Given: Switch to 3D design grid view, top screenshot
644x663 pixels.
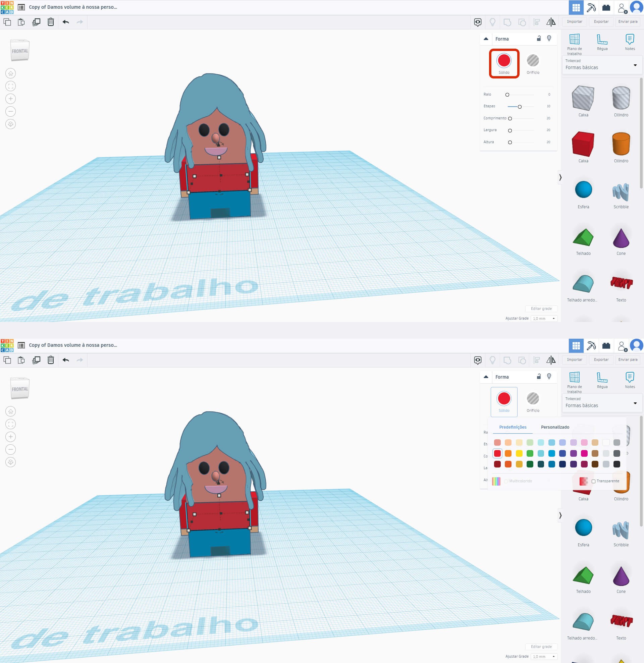Looking at the screenshot, I should (x=576, y=7).
